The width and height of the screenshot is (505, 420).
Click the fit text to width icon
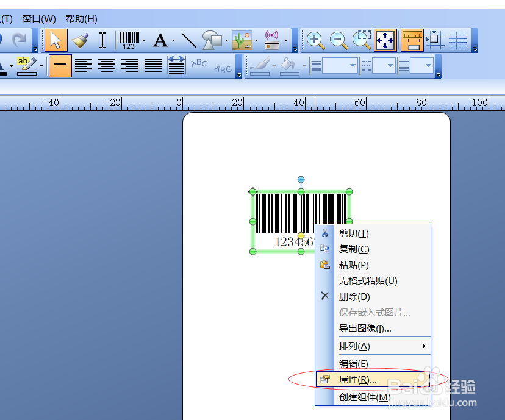point(176,66)
